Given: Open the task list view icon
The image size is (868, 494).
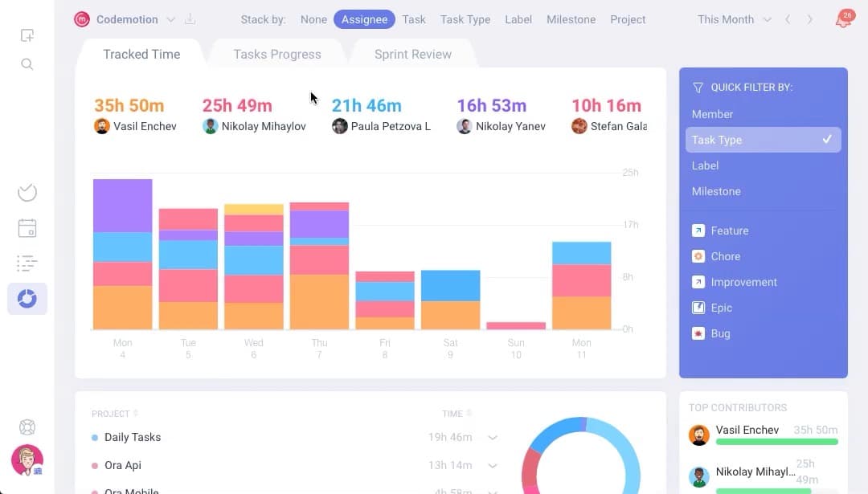Looking at the screenshot, I should tap(27, 263).
